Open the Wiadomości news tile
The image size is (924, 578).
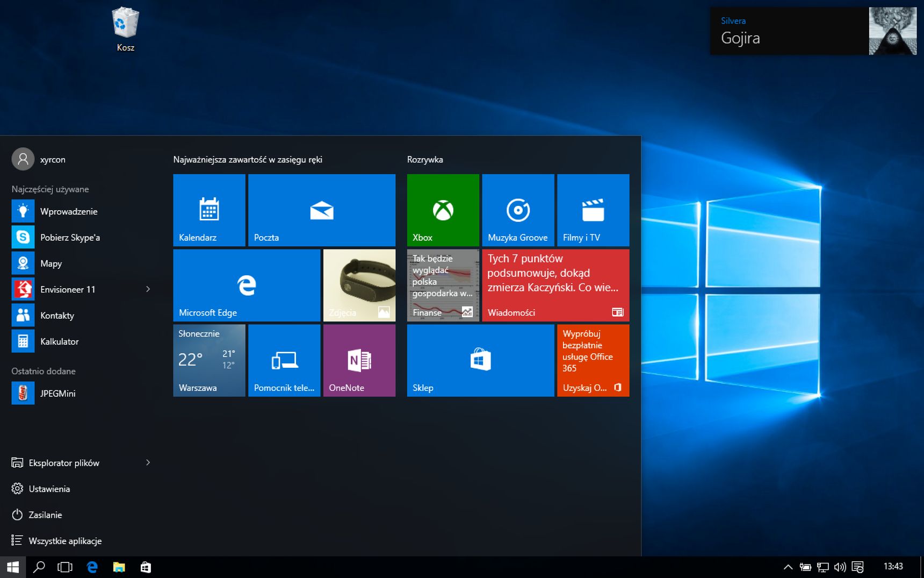[x=555, y=285]
